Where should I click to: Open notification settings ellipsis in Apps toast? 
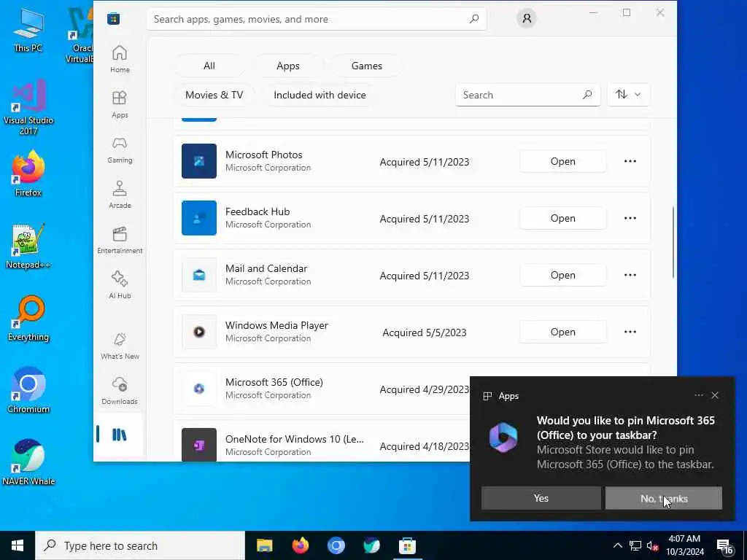[x=698, y=395]
